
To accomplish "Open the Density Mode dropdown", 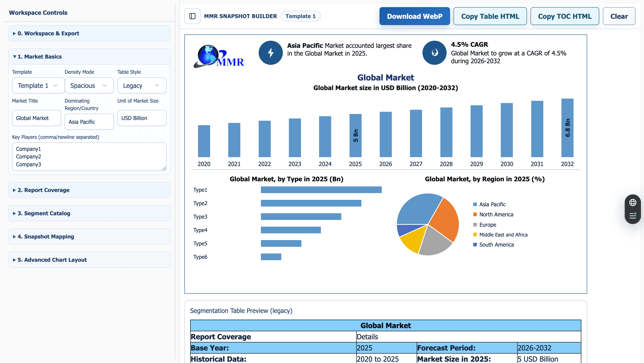I will [x=89, y=86].
